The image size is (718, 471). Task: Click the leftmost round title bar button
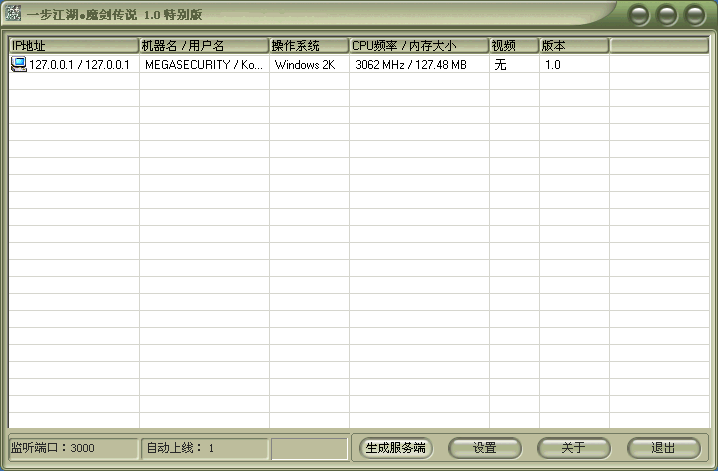pos(638,15)
